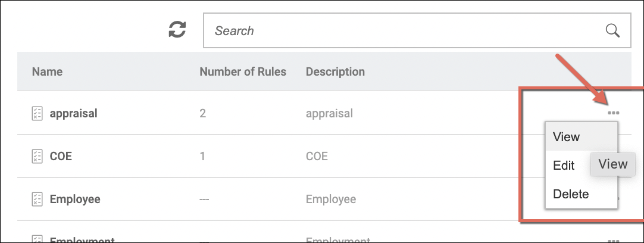The image size is (644, 243).
Task: Click the Employment row checklist icon
Action: coord(37,239)
